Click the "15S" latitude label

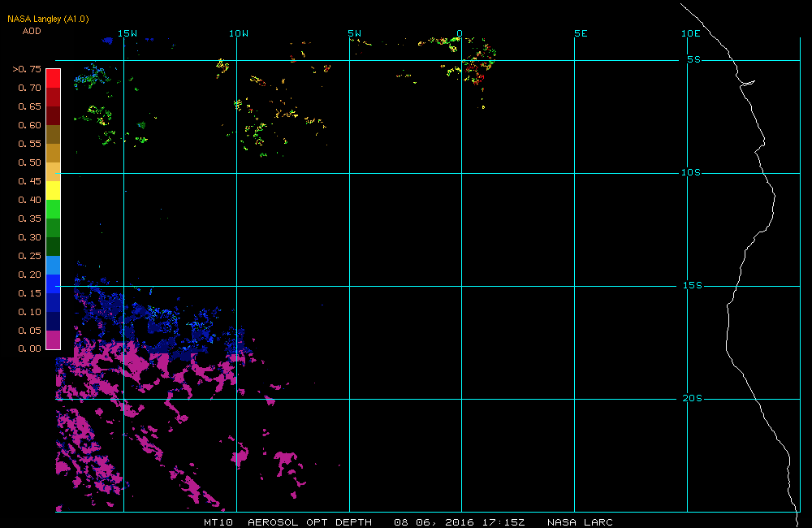click(x=693, y=285)
